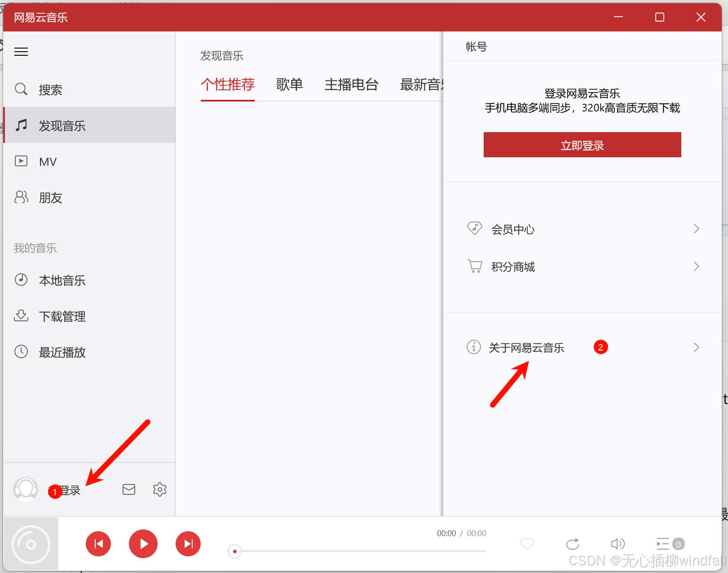This screenshot has height=573, width=728.
Task: Open the settings gear icon
Action: [x=160, y=489]
